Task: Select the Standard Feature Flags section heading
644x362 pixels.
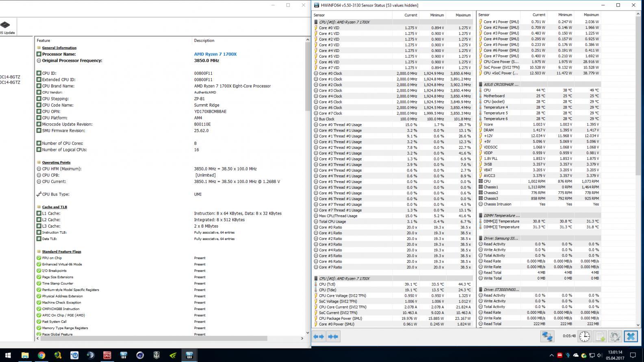Action: (x=62, y=252)
